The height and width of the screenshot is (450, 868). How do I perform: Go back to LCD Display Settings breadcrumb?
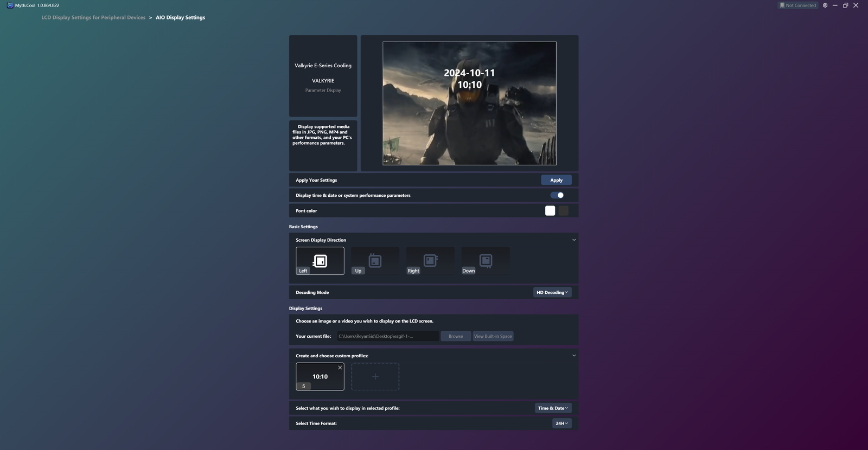[93, 17]
